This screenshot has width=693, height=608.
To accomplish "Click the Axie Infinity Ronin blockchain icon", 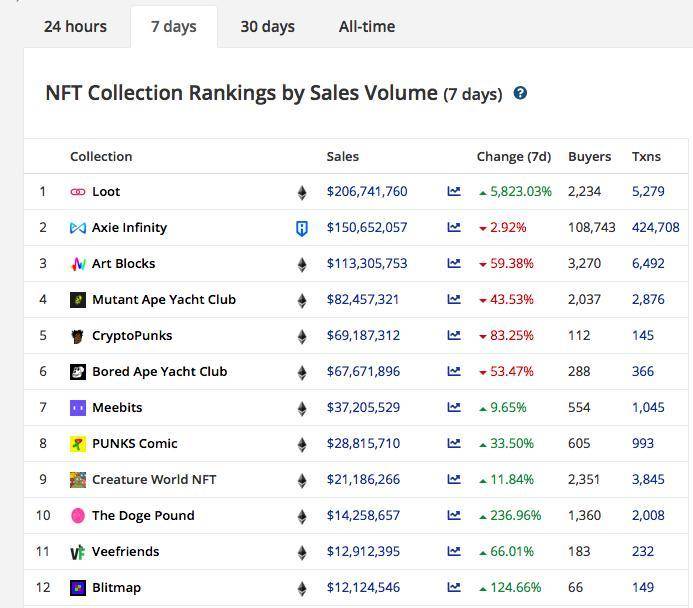I will (301, 228).
